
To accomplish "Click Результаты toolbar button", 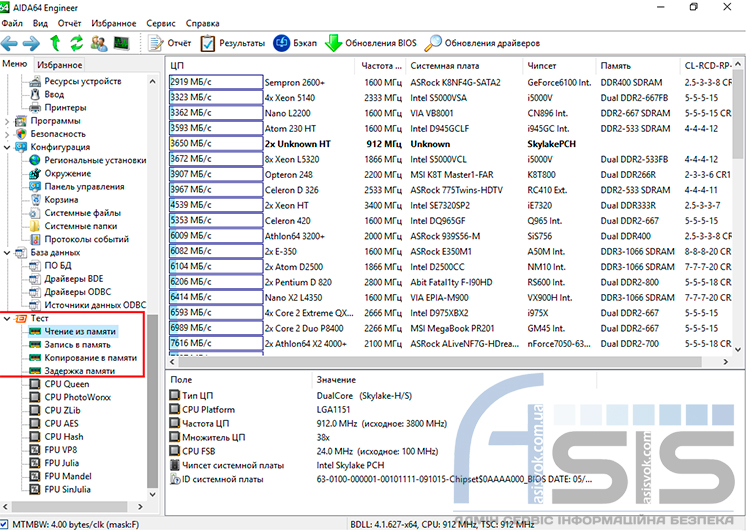I will [x=232, y=44].
